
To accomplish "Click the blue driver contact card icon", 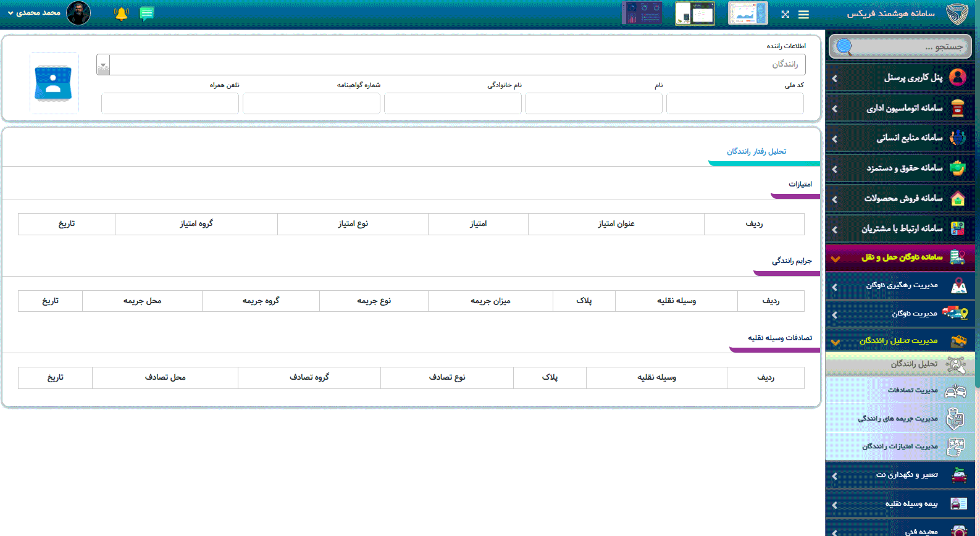I will [x=54, y=83].
